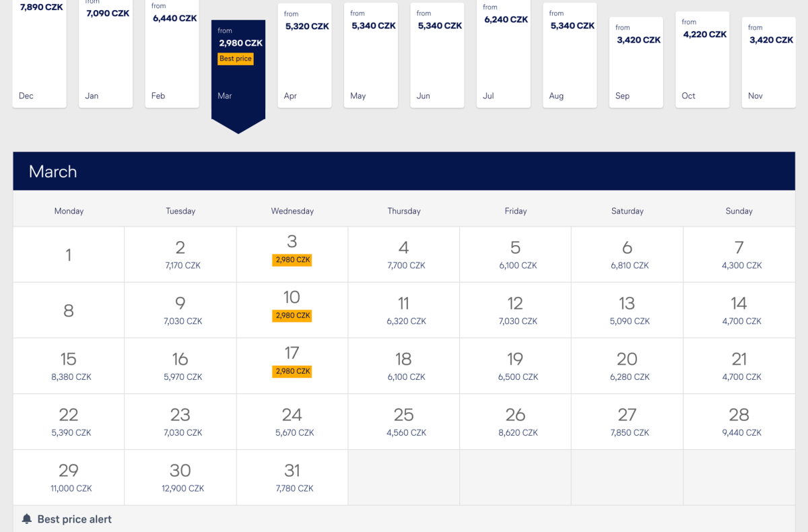Click the Best price alert bell icon

27,519
